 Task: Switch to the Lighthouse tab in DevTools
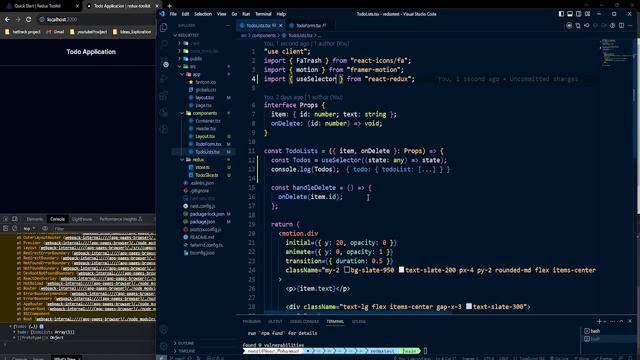(x=82, y=219)
